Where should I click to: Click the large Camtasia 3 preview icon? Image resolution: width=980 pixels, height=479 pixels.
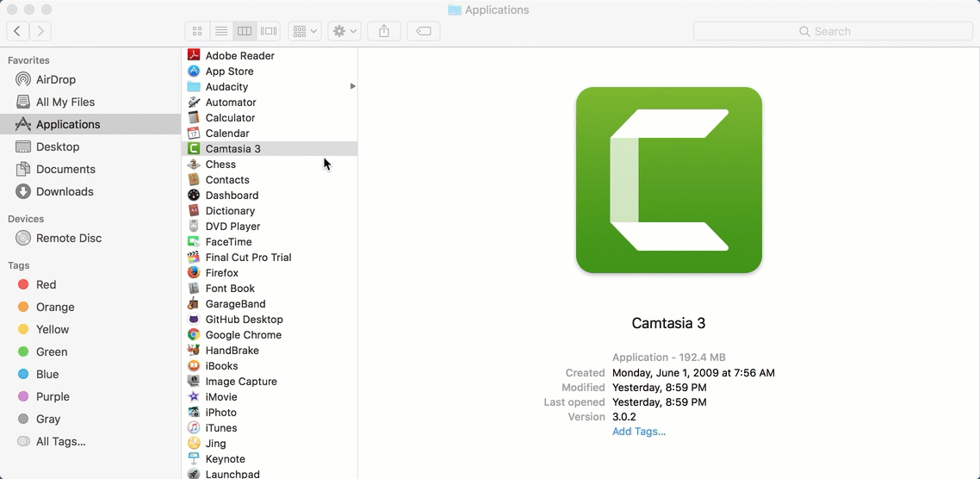pos(669,180)
